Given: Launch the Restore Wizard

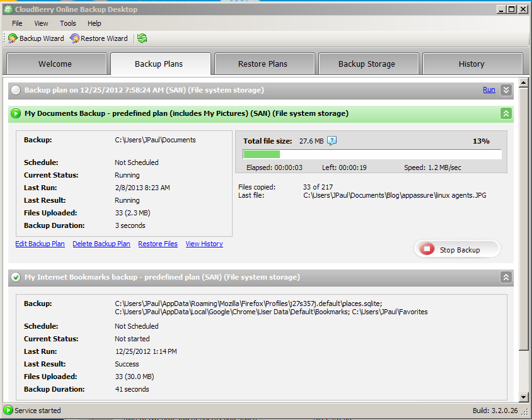Looking at the screenshot, I should (x=99, y=38).
